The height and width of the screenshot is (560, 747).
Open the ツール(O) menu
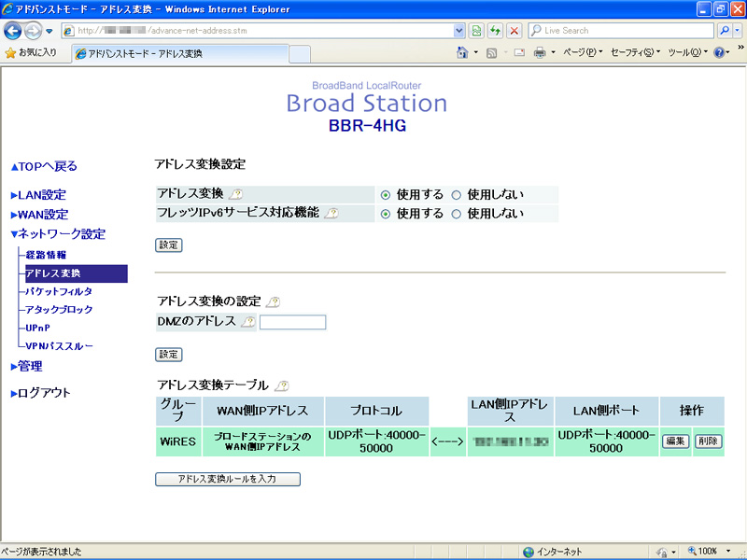pyautogui.click(x=687, y=52)
